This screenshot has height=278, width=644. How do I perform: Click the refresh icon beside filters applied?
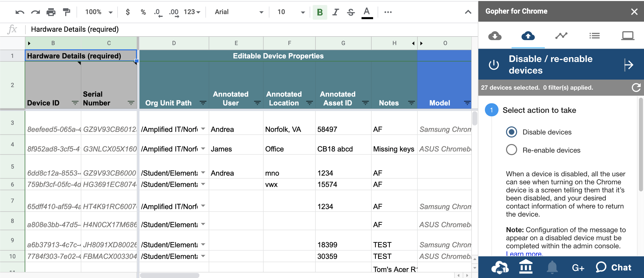(636, 88)
